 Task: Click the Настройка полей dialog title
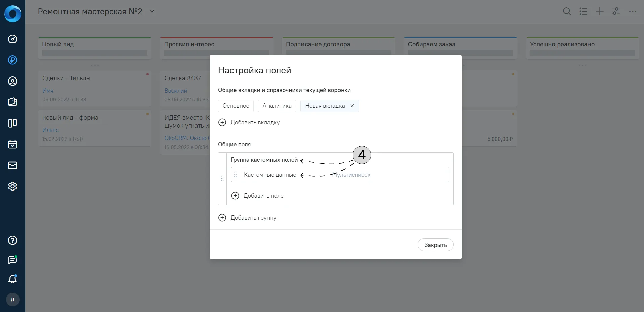pos(254,70)
